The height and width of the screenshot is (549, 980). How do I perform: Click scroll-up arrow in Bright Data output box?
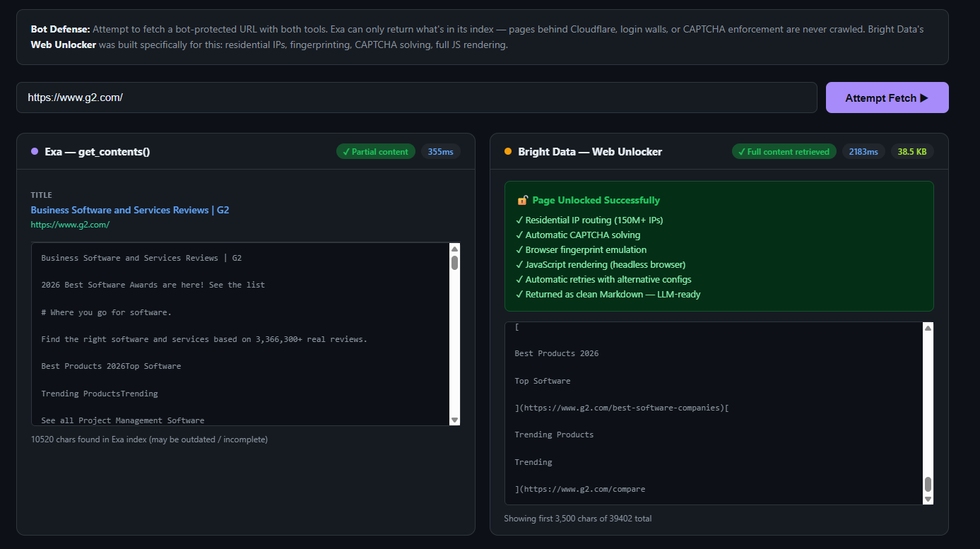point(928,328)
